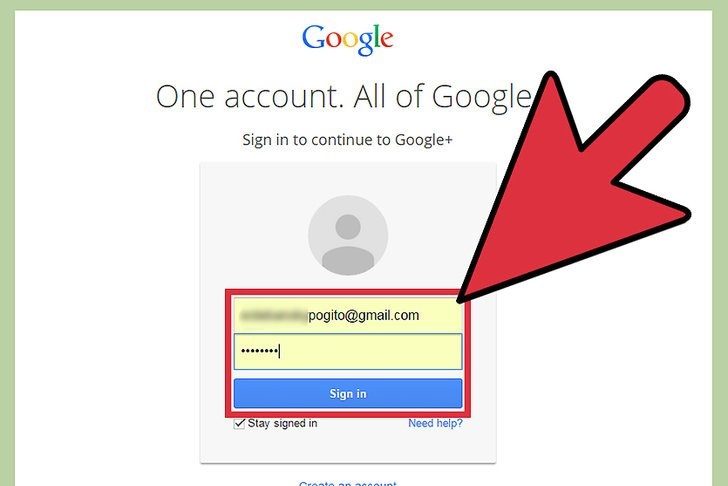Click the head of the avatar silhouette
The image size is (728, 486).
[348, 227]
